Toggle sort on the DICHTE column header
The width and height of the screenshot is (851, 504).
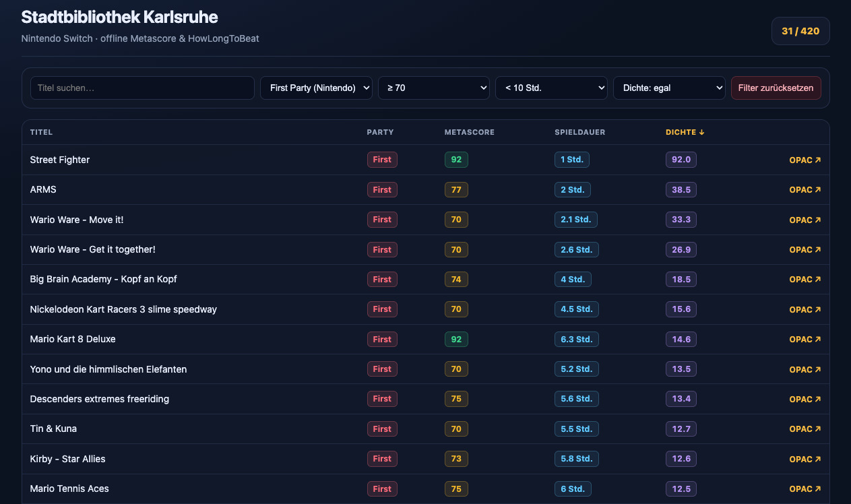[685, 132]
